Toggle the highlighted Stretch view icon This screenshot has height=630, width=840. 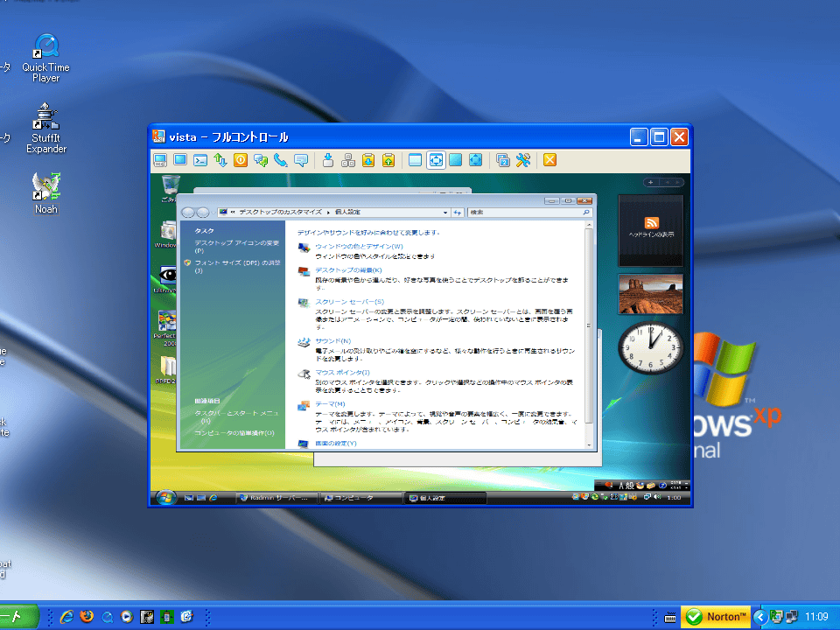click(x=436, y=160)
